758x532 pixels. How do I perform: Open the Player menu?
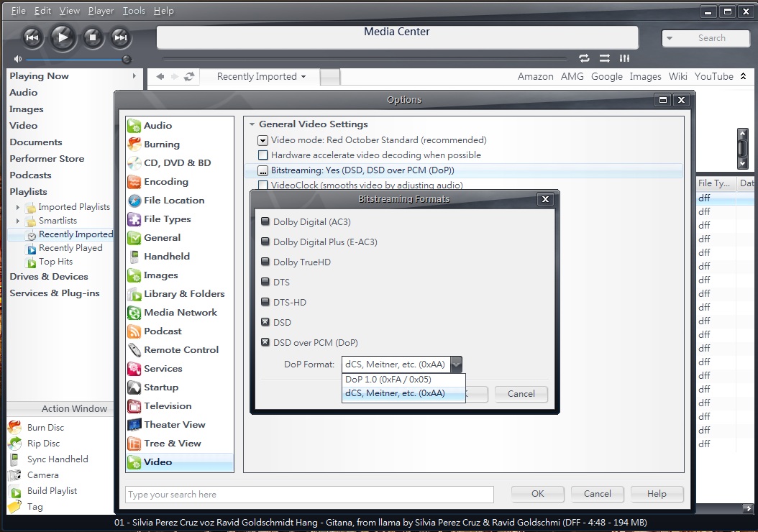click(101, 11)
